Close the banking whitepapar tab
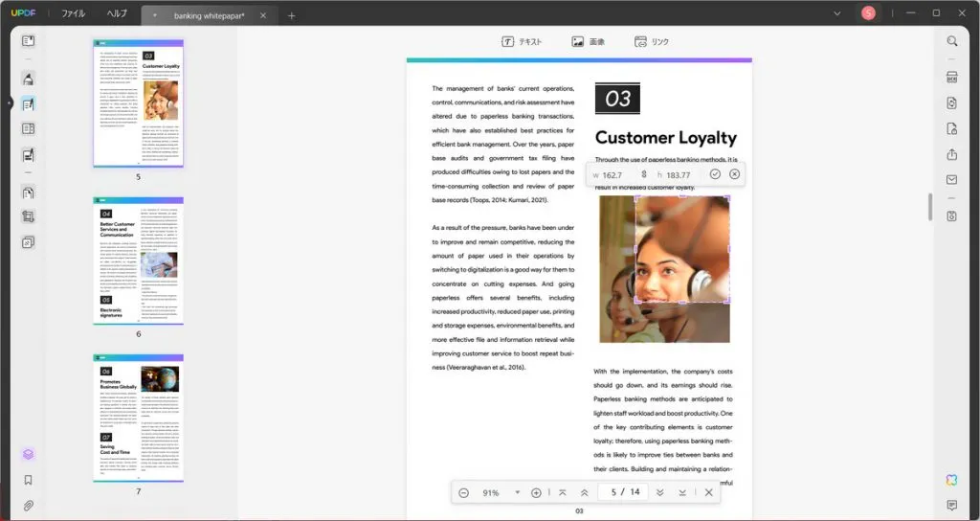This screenshot has width=980, height=521. (x=263, y=15)
